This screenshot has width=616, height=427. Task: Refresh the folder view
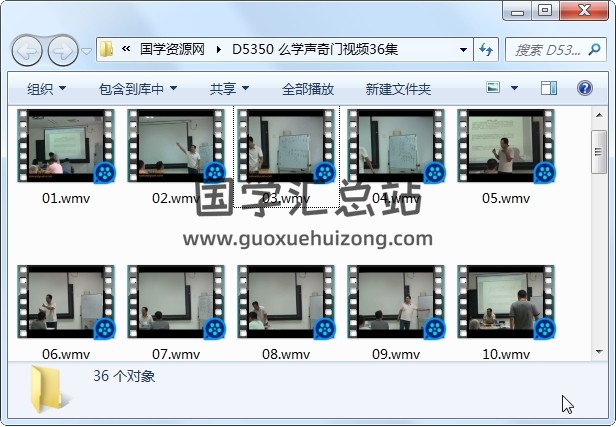(x=486, y=49)
